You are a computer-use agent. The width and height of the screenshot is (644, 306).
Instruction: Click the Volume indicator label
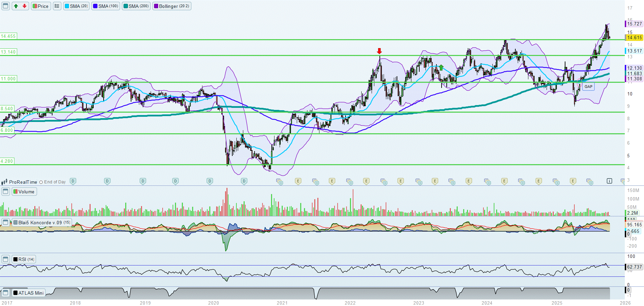(24, 192)
